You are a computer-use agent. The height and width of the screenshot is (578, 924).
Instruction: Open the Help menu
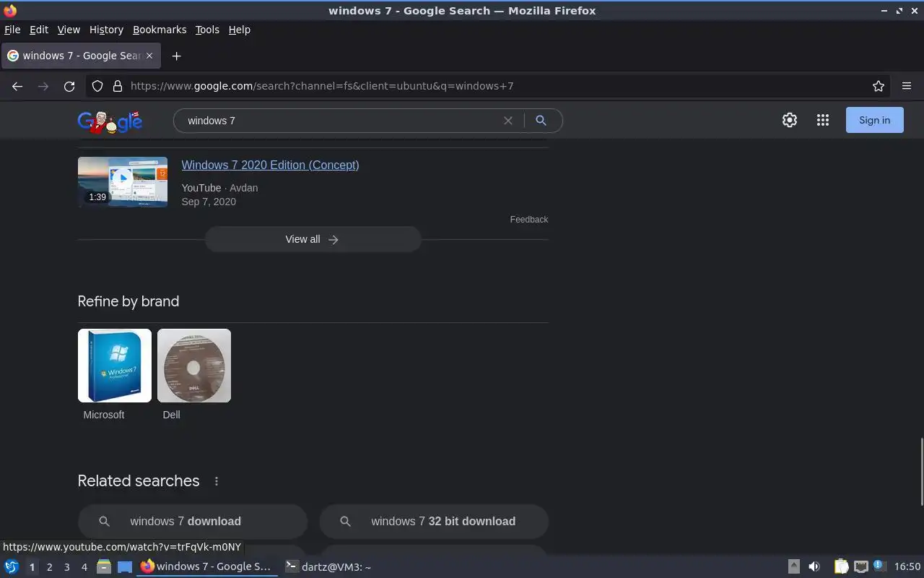tap(239, 30)
